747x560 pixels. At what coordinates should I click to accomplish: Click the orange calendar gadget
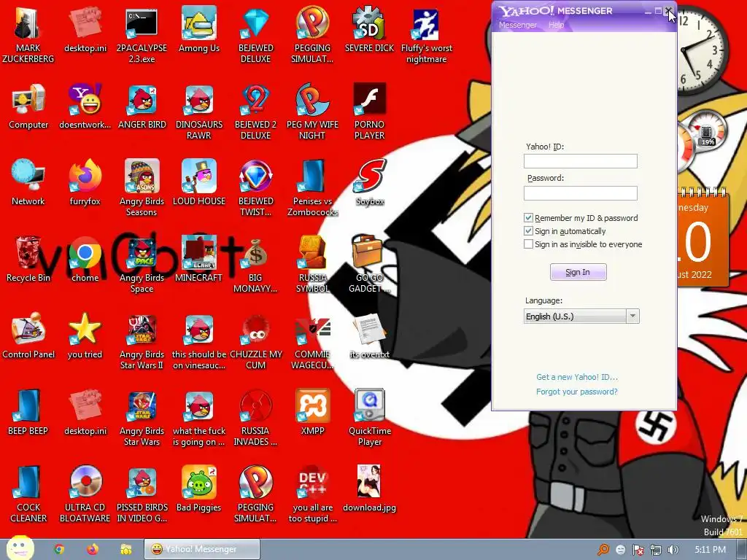[703, 237]
